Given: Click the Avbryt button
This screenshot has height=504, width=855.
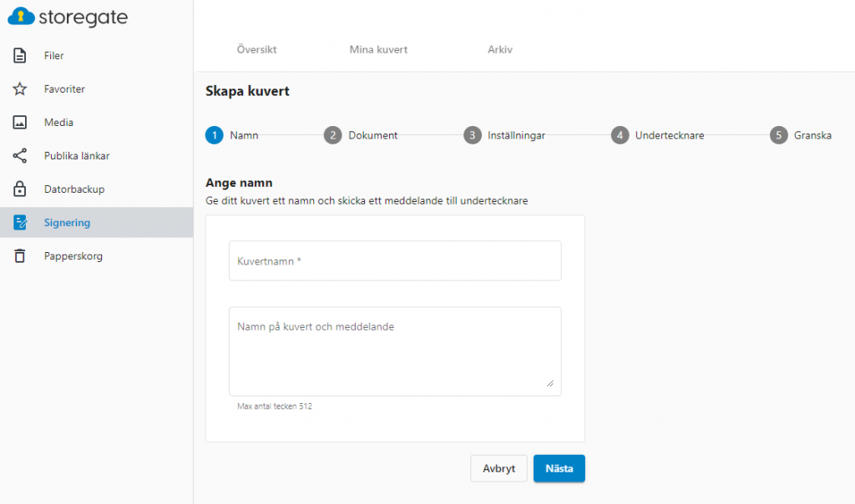Looking at the screenshot, I should (x=499, y=469).
